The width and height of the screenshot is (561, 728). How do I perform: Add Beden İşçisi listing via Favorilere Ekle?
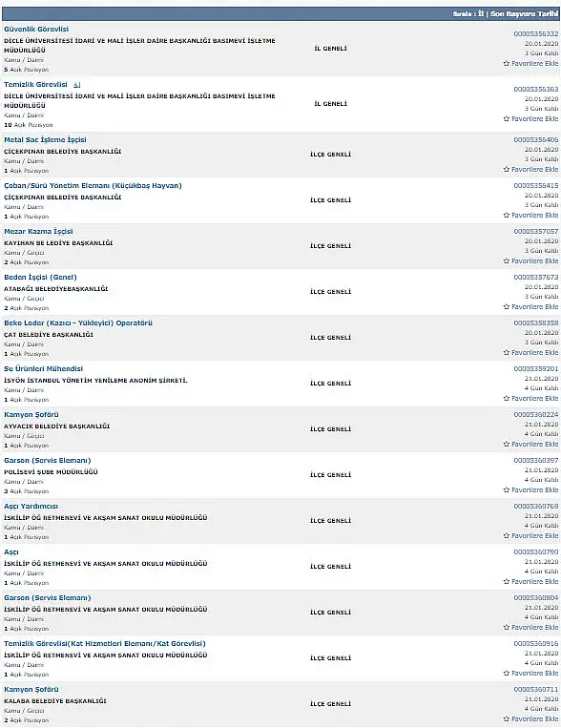530,307
